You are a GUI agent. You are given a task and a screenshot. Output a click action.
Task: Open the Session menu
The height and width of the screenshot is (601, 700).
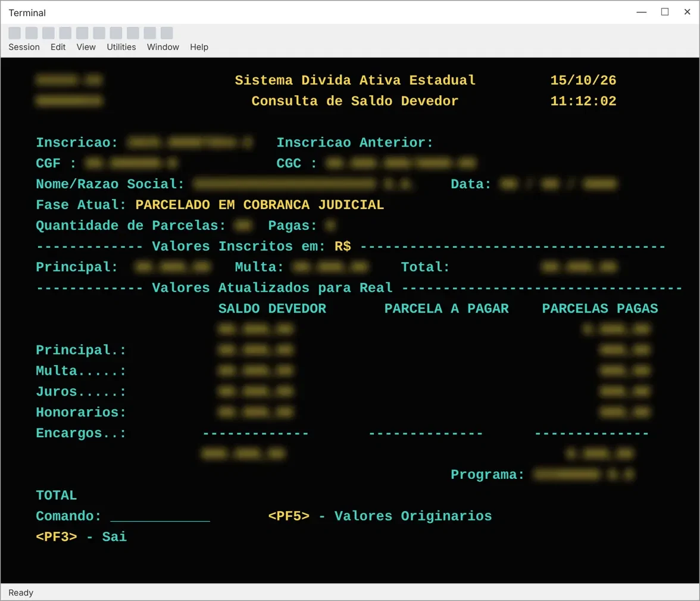coord(24,47)
